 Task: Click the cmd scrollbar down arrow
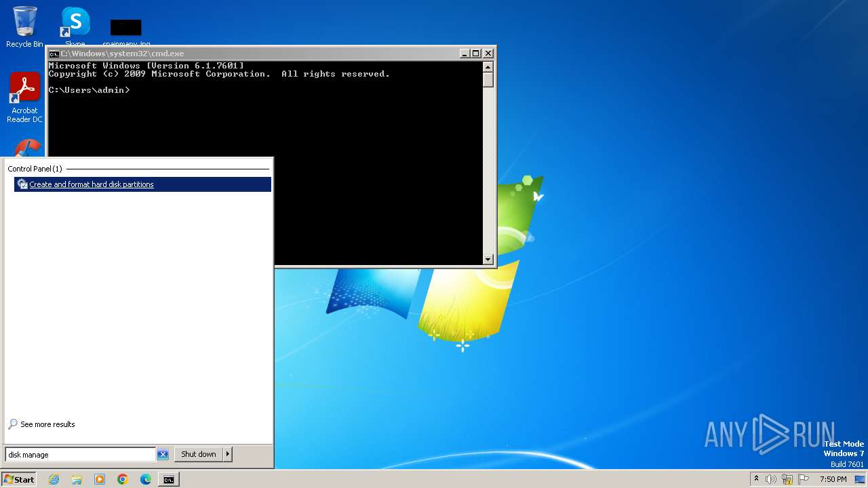[x=488, y=259]
